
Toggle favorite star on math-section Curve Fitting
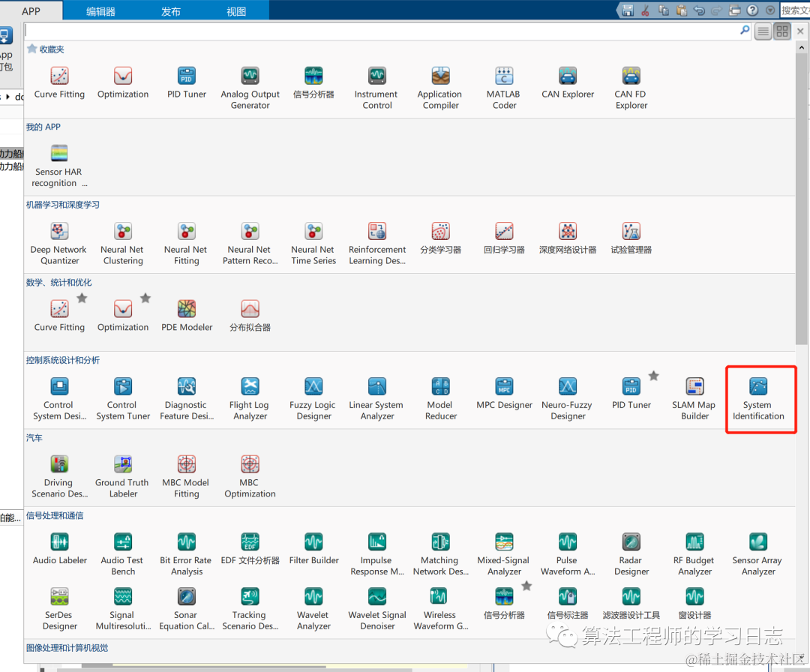pos(82,298)
